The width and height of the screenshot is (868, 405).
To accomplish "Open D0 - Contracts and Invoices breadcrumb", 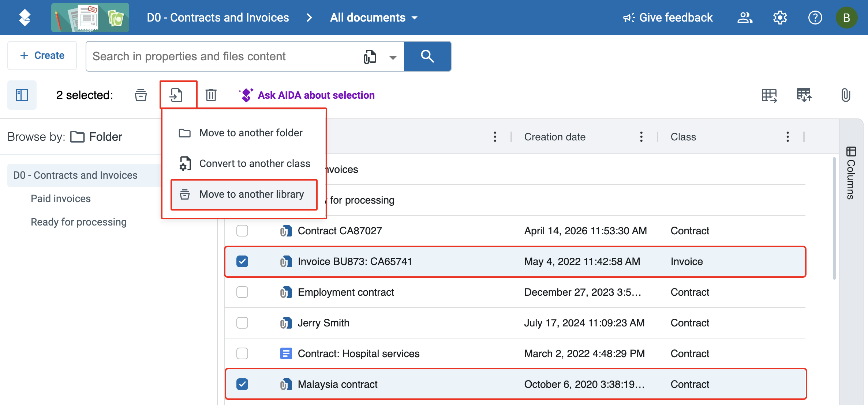I will (x=218, y=18).
